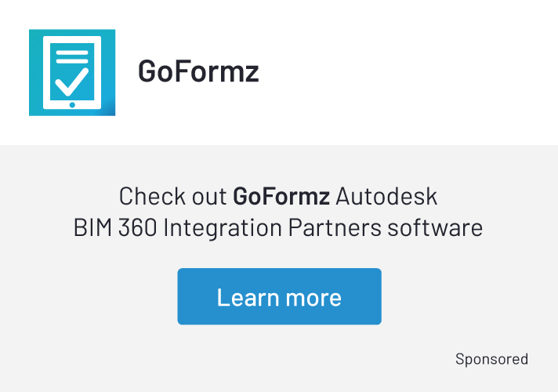Click the Sponsored label
This screenshot has width=558, height=392.
pos(491,359)
